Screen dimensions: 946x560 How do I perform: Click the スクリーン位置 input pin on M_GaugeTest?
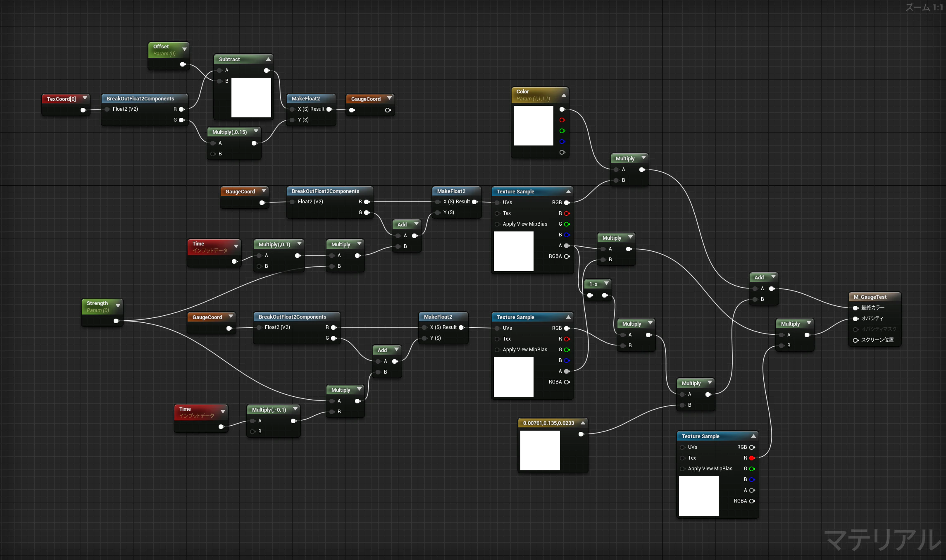coord(855,340)
